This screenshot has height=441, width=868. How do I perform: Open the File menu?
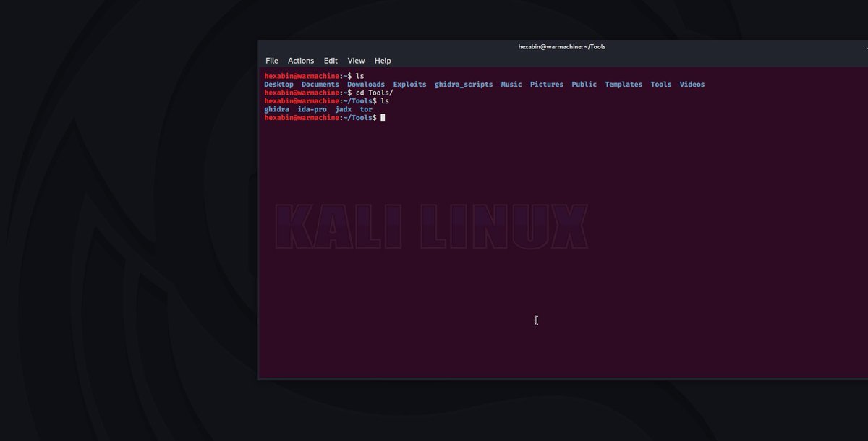coord(271,61)
